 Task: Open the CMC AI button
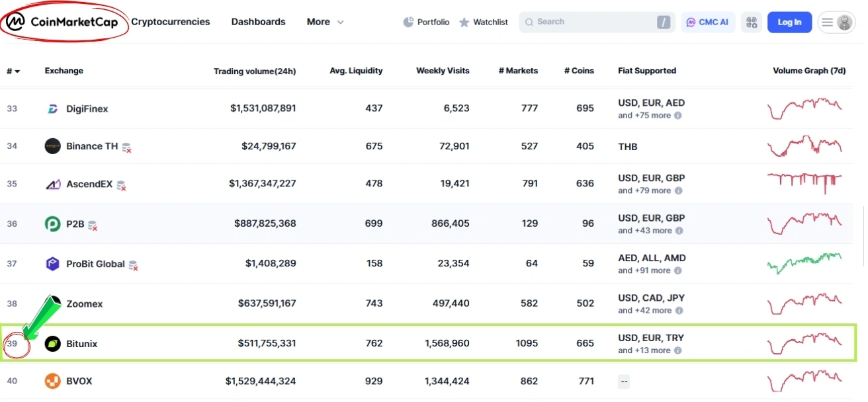pyautogui.click(x=708, y=22)
